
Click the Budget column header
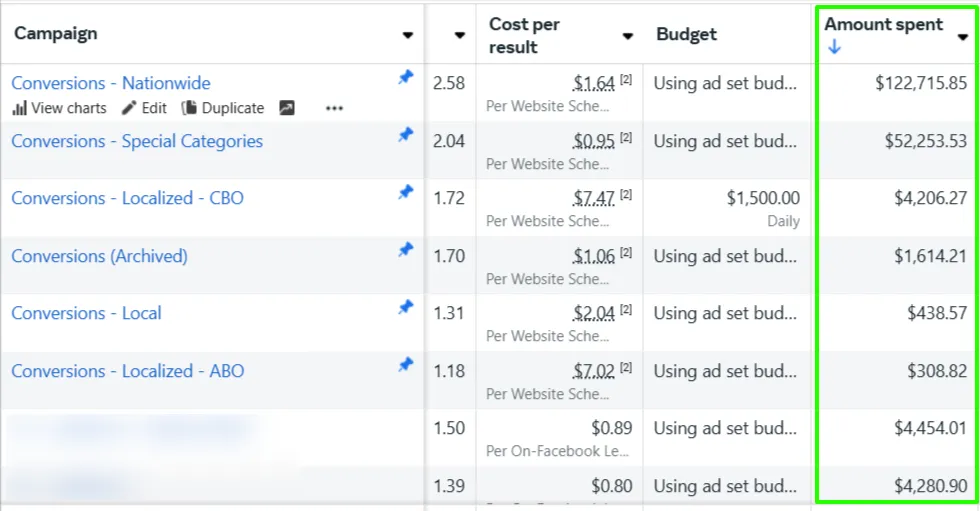(x=686, y=34)
